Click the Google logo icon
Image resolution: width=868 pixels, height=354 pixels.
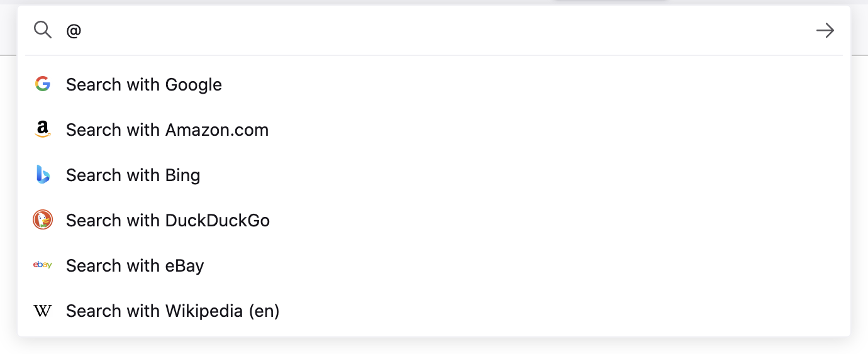point(43,84)
